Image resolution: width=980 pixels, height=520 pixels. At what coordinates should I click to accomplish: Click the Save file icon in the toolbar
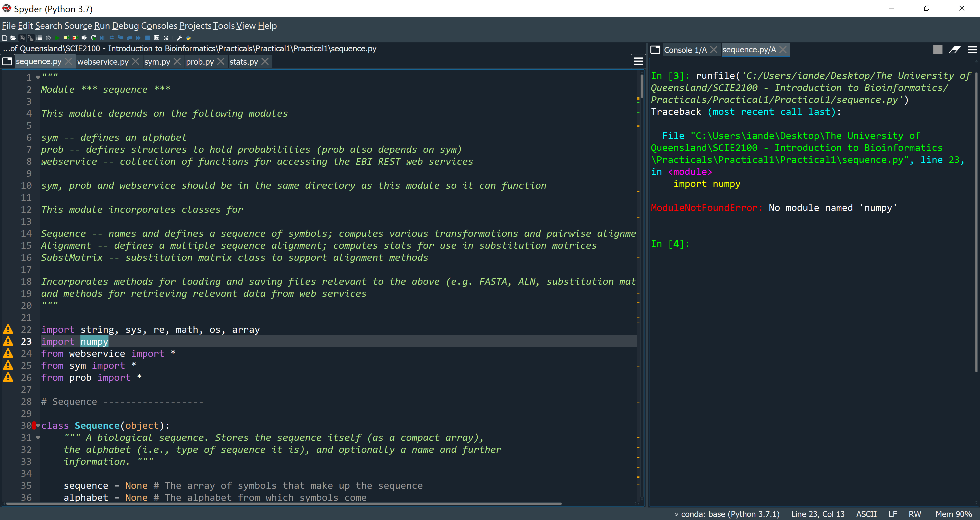point(22,38)
